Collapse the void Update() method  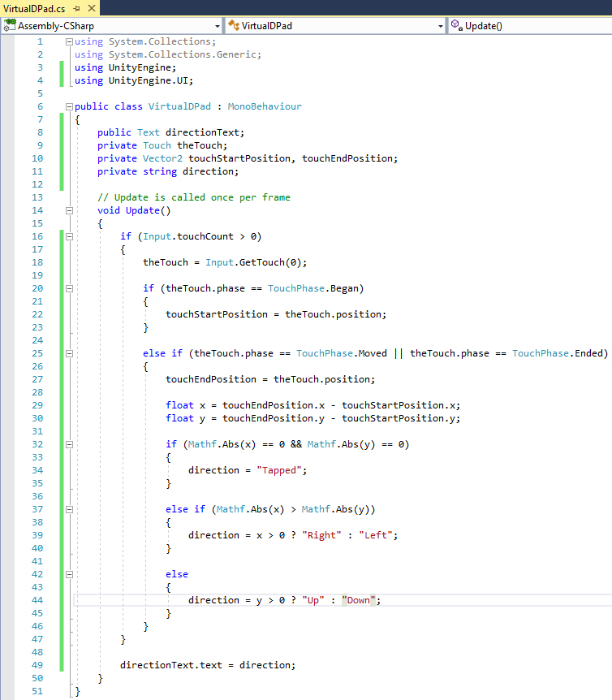tap(69, 210)
